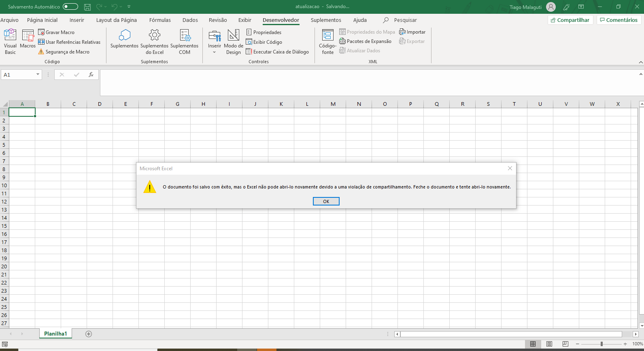Switch to the Exibir tab

(x=244, y=20)
